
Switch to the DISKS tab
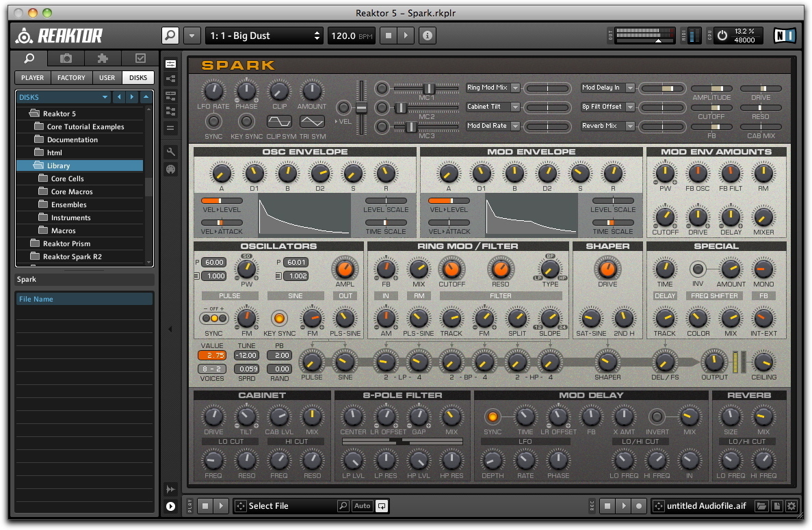[138, 78]
